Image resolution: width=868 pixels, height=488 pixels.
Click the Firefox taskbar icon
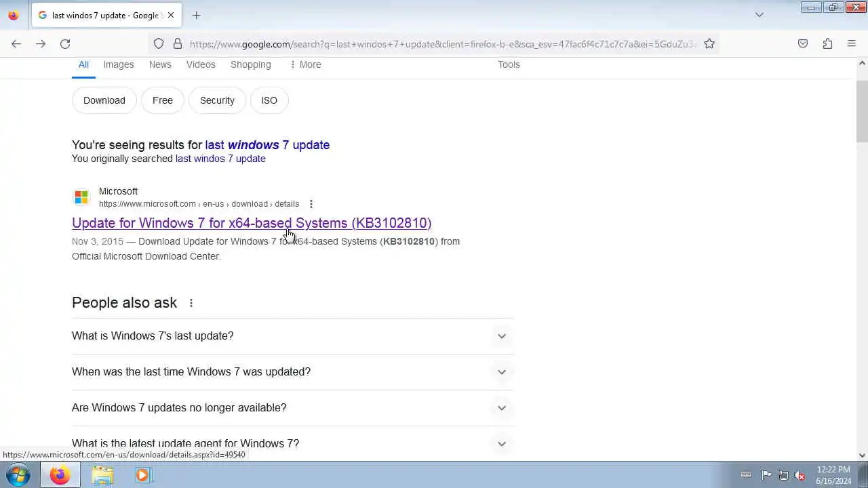[60, 475]
